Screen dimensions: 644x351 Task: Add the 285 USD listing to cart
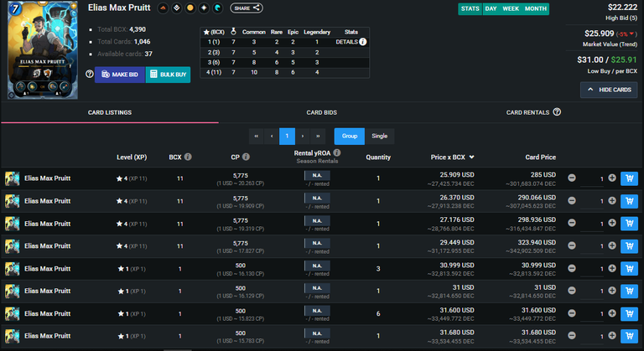pos(629,178)
